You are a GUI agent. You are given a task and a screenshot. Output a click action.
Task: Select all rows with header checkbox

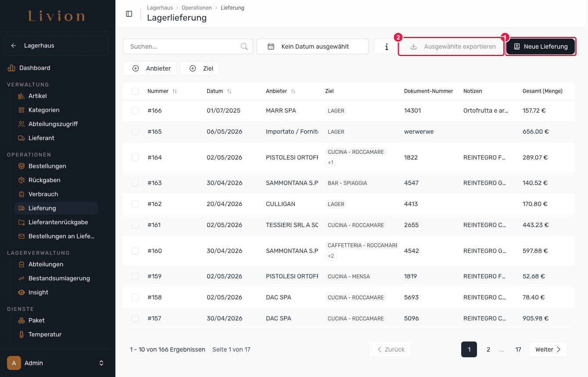(x=135, y=91)
